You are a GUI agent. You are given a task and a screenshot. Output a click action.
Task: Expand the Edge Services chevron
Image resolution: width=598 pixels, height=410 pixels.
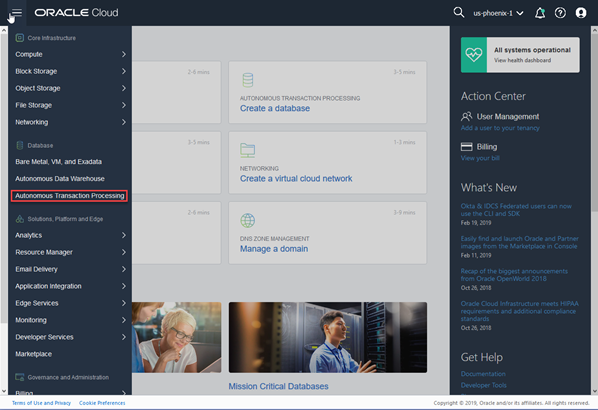[124, 303]
